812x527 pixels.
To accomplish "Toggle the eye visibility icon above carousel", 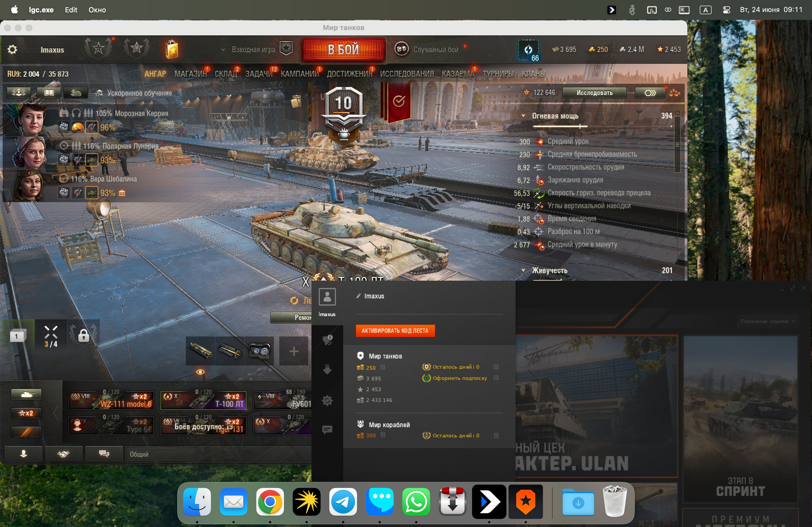I will [x=200, y=372].
